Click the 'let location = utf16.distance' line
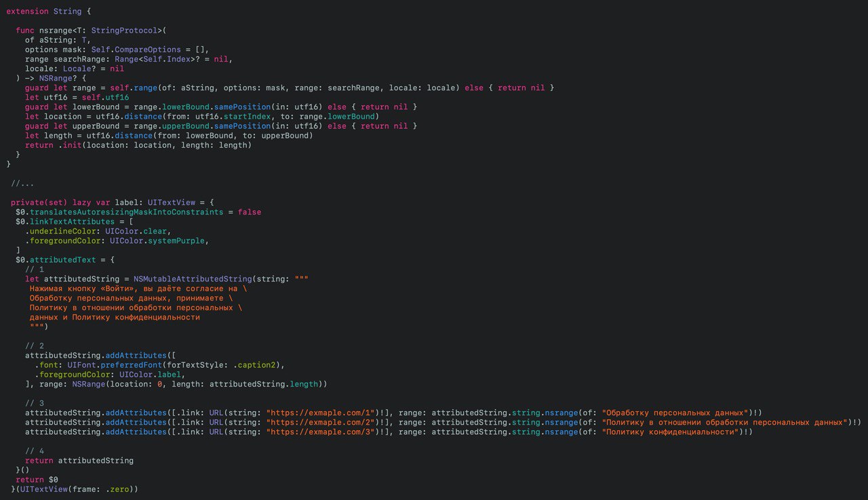This screenshot has width=868, height=500. 202,117
